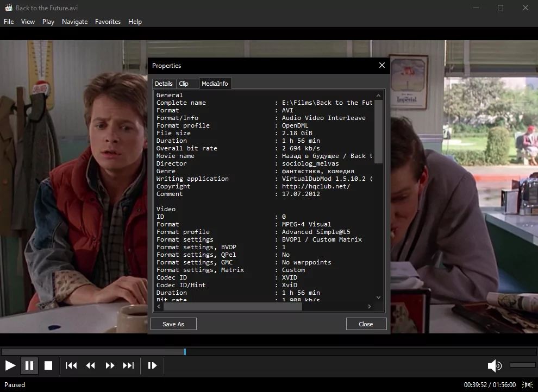Click the 'Overall bit rate' value 2 694 kb/s
This screenshot has height=392, width=538.
[x=301, y=148]
